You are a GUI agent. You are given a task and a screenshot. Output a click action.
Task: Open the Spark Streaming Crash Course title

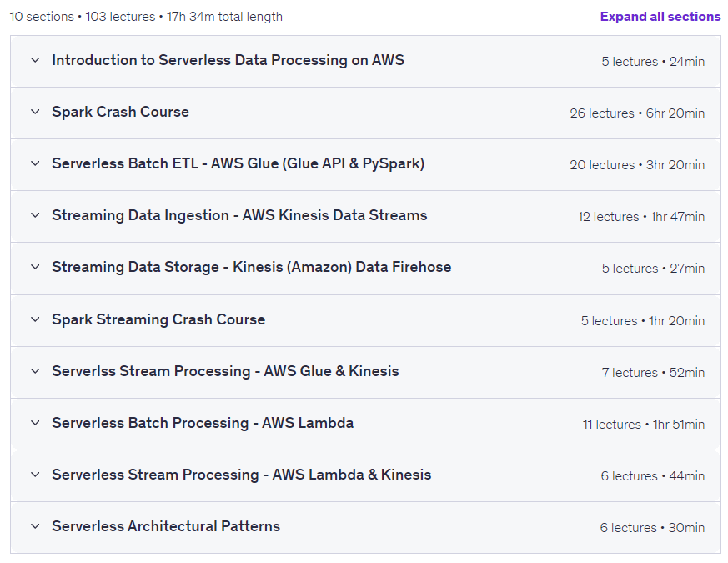coord(158,319)
